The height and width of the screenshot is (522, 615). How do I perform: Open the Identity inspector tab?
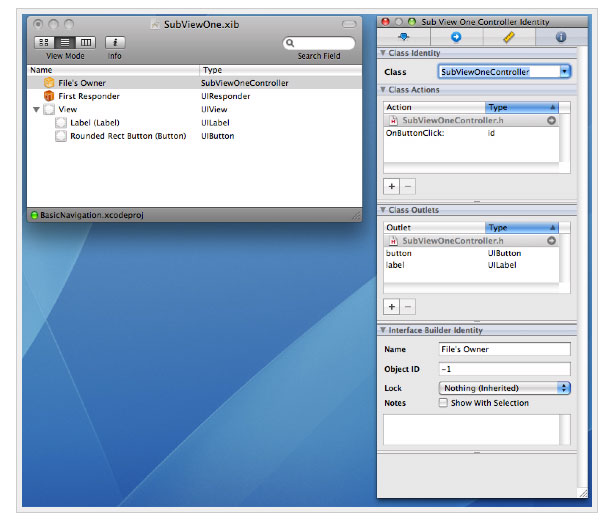[561, 37]
